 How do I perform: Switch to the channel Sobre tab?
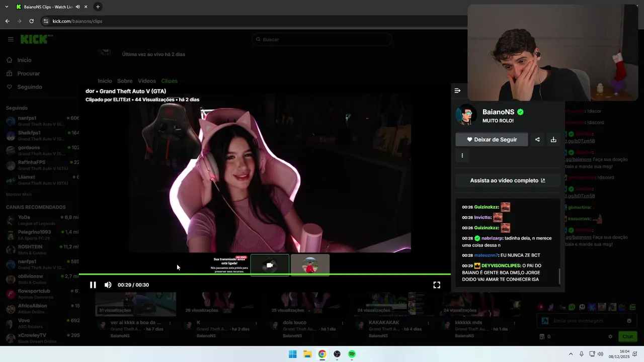tap(125, 81)
